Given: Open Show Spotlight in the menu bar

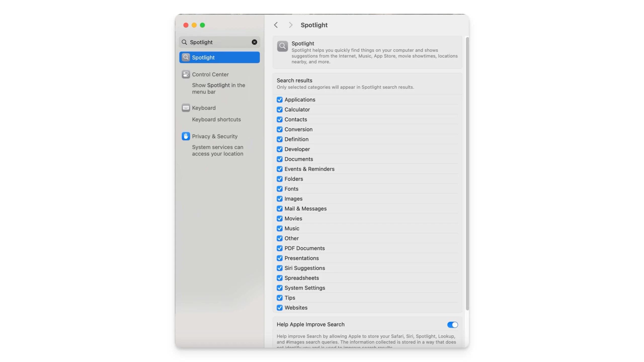Looking at the screenshot, I should coord(219,88).
